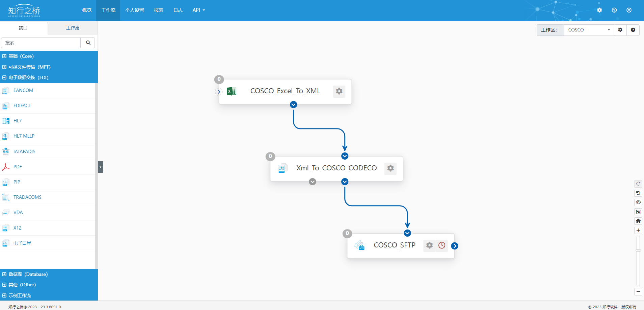Viewport: 644px width, 310px height.
Task: Click the redo canvas icon
Action: 638,184
